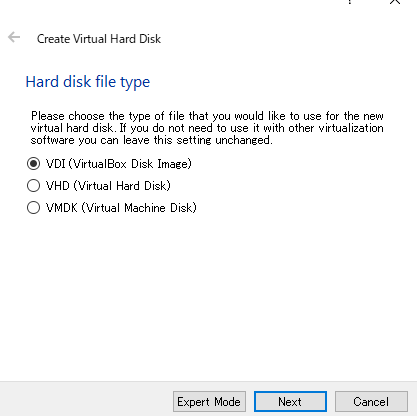
Task: Select the VHD radio button circle
Action: (33, 186)
